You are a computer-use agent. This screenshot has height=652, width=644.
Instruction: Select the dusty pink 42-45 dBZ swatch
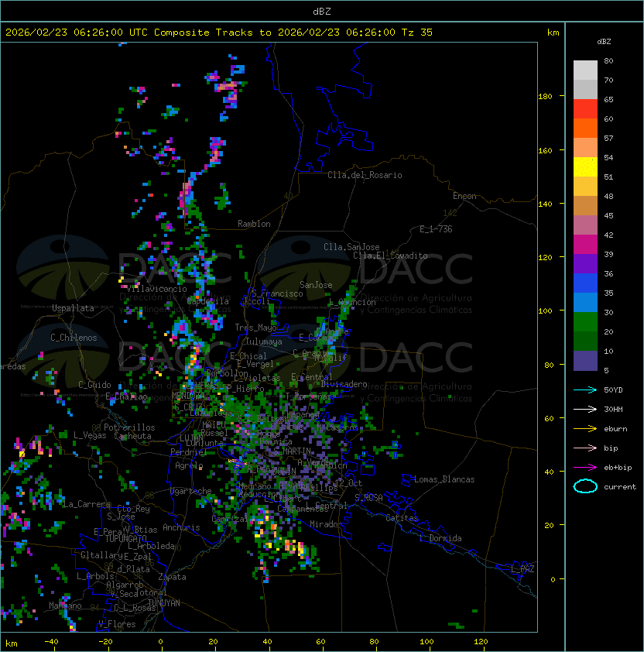click(x=585, y=225)
